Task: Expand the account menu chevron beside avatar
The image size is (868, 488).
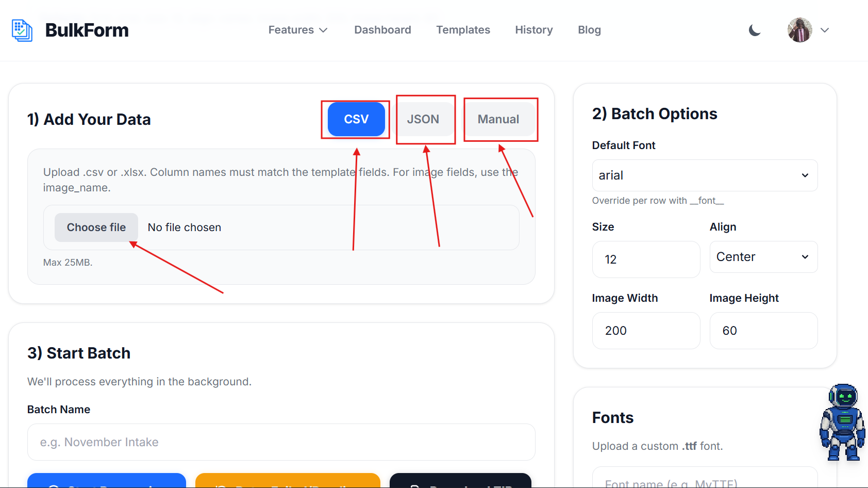Action: click(x=825, y=30)
